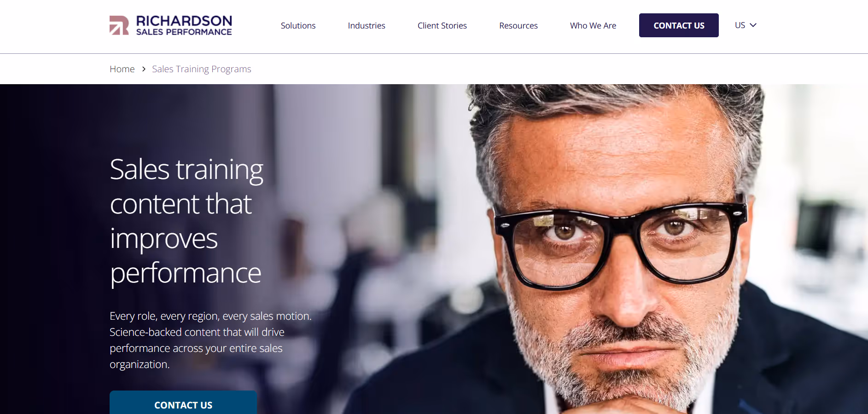This screenshot has width=868, height=414.
Task: Go to the Home breadcrumb link
Action: [122, 69]
